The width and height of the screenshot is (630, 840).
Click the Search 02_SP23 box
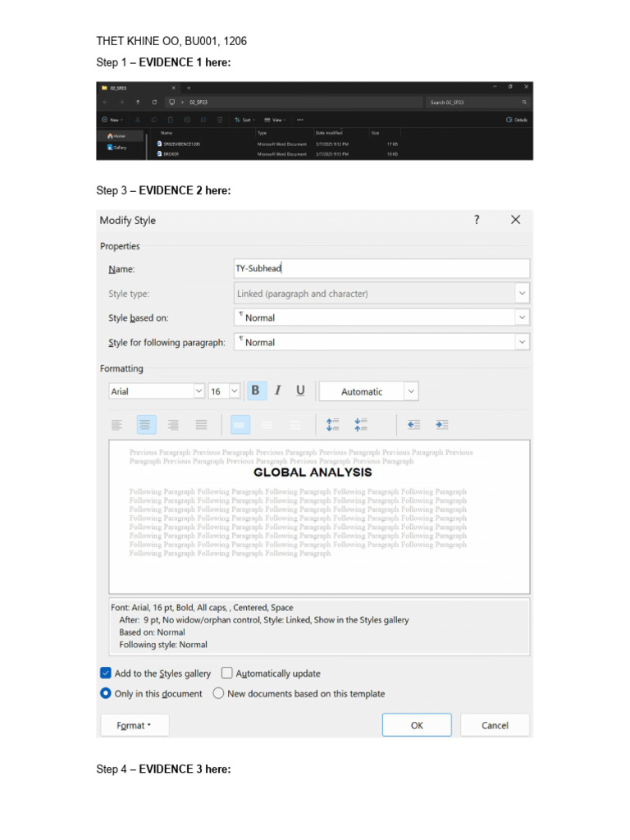478,102
